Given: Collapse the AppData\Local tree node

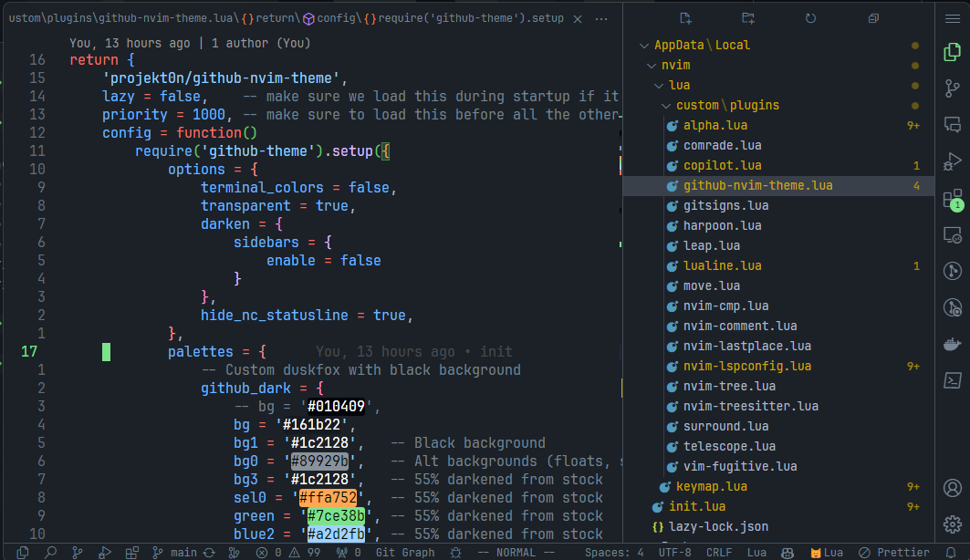Looking at the screenshot, I should [x=644, y=44].
